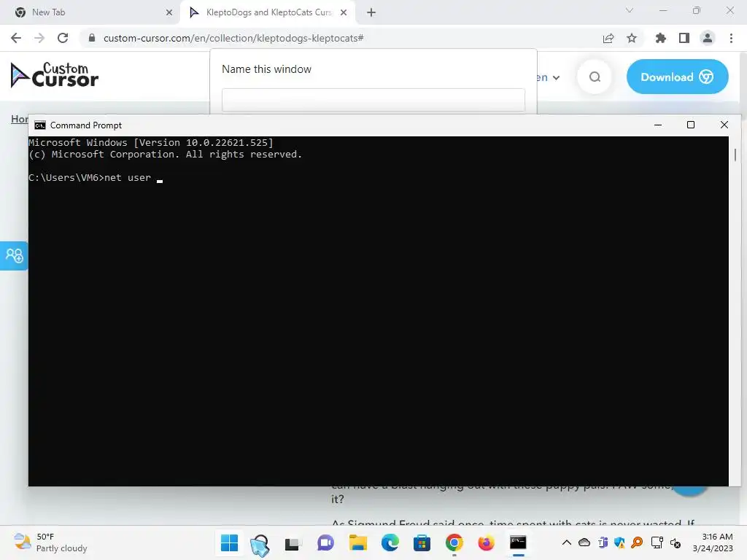Open Windows Security tray icon
747x560 pixels.
click(x=620, y=542)
